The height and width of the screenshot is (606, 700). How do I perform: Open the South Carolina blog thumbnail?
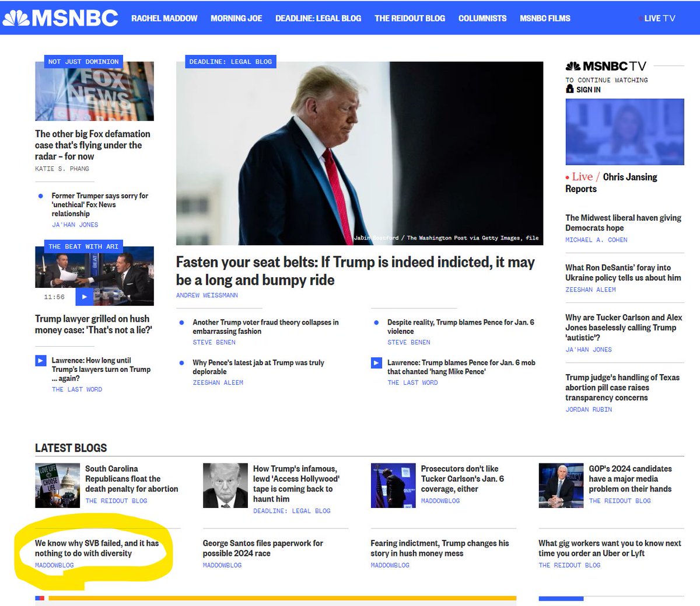(x=57, y=486)
